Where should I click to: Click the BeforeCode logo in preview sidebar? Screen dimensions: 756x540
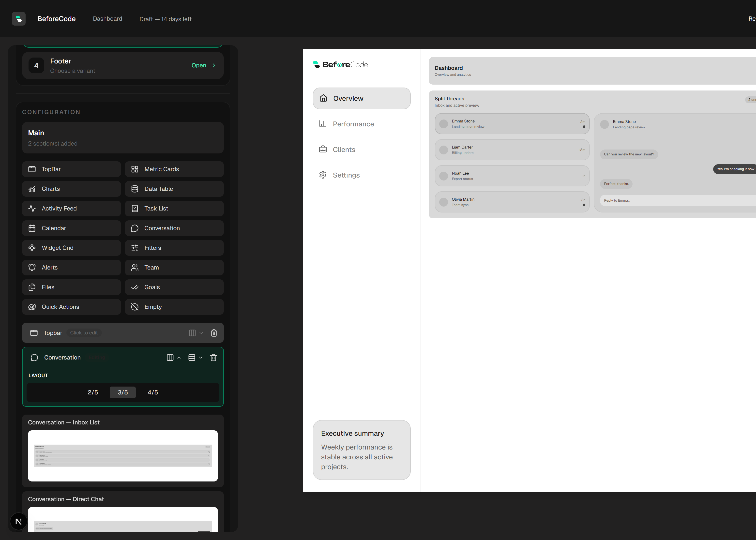(x=340, y=64)
